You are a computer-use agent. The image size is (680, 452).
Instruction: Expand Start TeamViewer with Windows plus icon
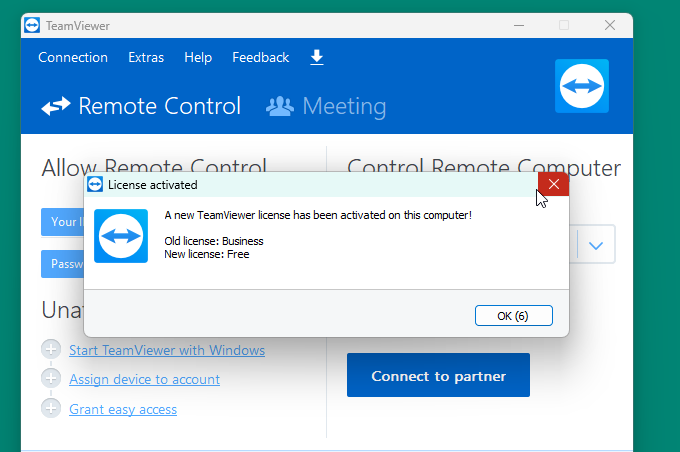tap(51, 349)
